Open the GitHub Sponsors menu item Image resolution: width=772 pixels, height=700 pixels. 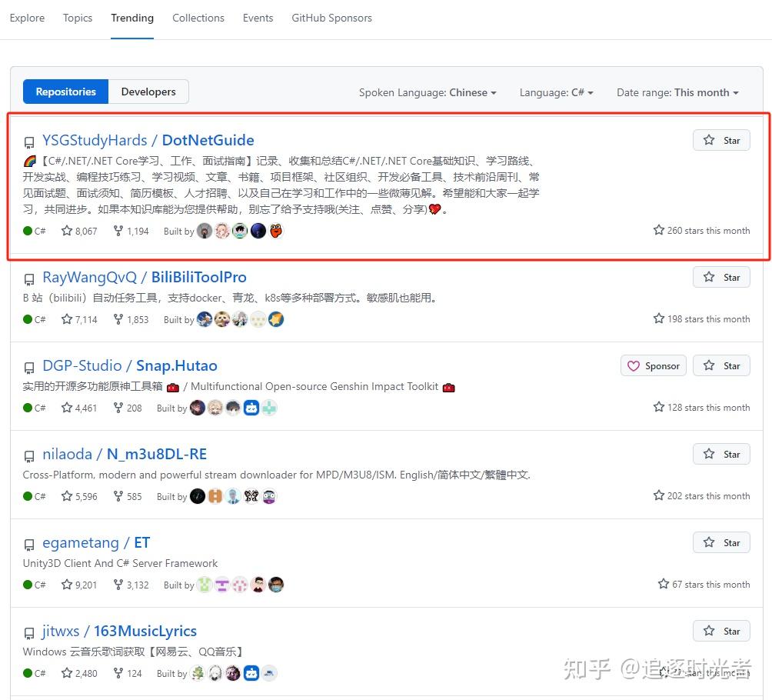pos(331,18)
